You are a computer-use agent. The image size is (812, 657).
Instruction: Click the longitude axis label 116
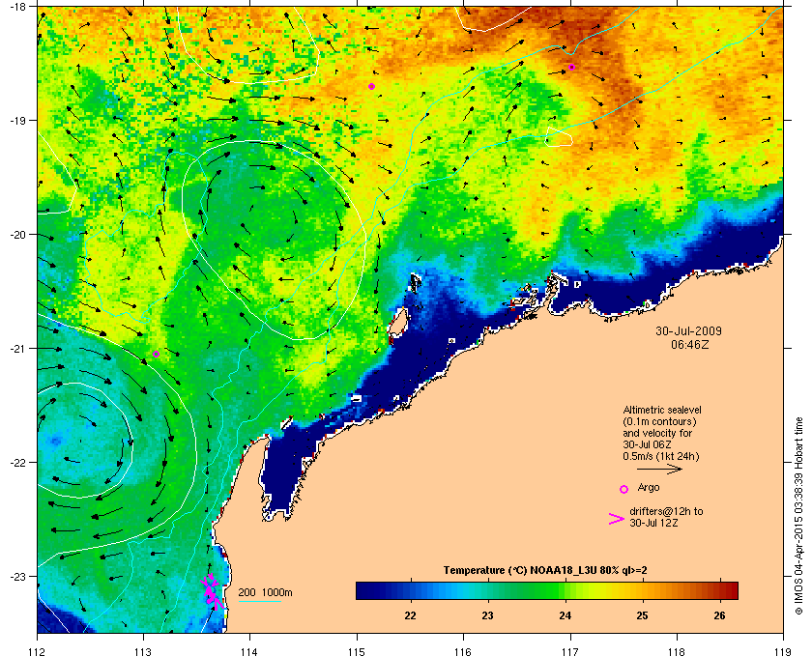(x=463, y=652)
